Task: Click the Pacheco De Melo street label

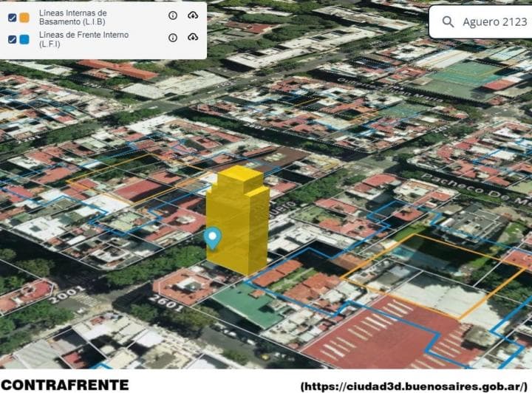Action: (x=477, y=190)
